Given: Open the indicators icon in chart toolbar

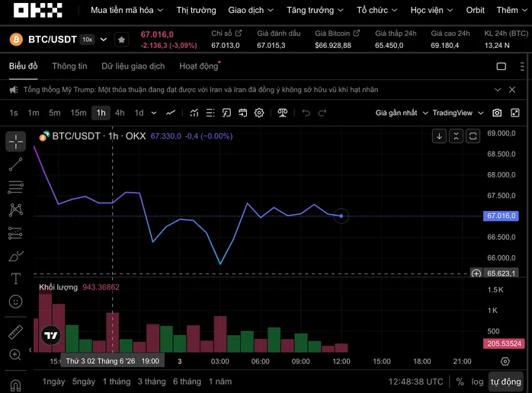Looking at the screenshot, I should pos(194,113).
